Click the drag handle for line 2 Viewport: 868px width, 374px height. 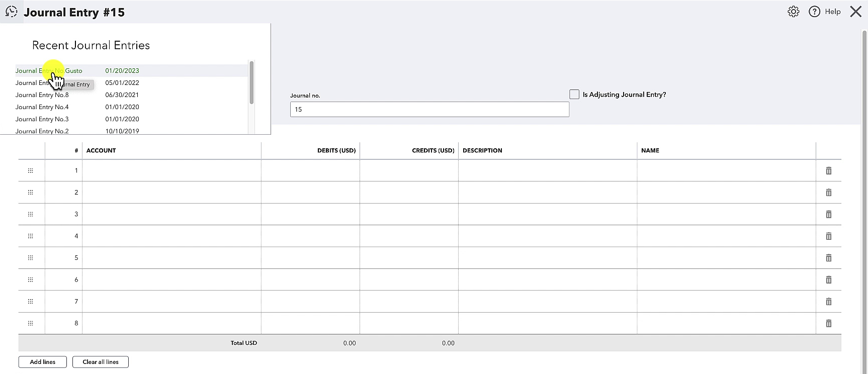(x=31, y=193)
